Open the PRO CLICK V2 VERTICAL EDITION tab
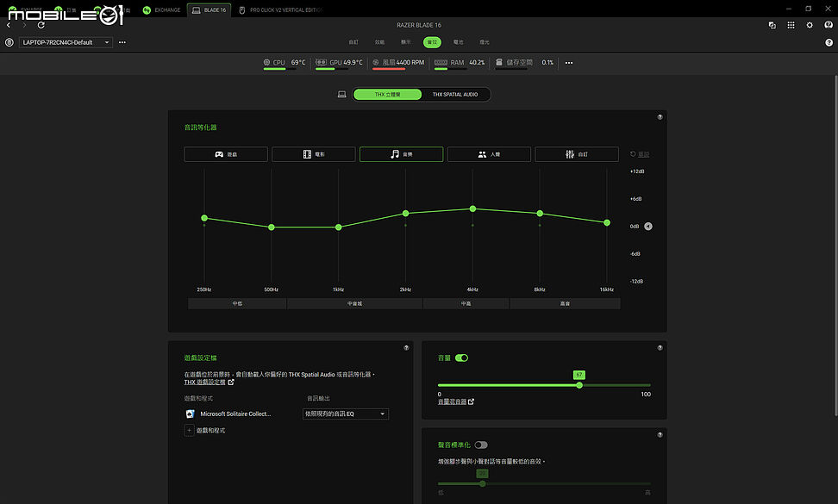The height and width of the screenshot is (504, 838). pyautogui.click(x=280, y=10)
